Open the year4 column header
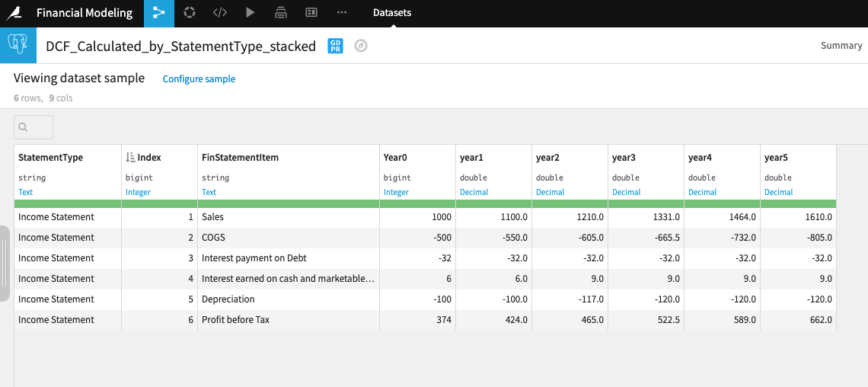868x387 pixels. (x=700, y=157)
